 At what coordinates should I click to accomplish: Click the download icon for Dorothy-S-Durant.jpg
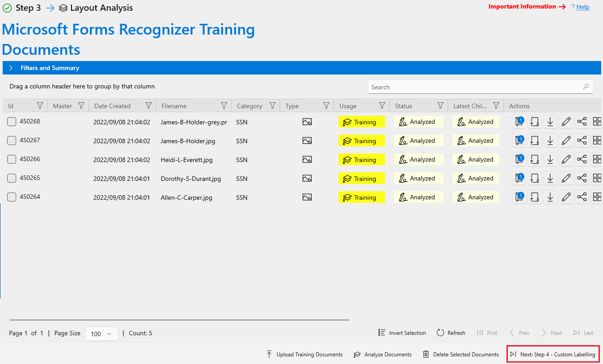tap(550, 178)
